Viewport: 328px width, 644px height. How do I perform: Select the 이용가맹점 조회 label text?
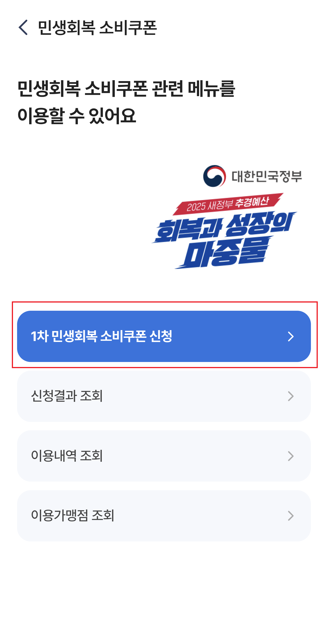click(73, 516)
